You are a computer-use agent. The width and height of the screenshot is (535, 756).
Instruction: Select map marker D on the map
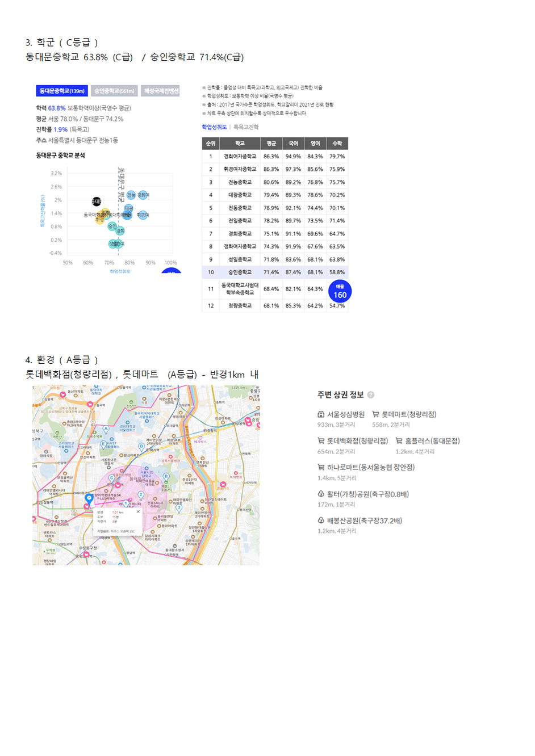tap(141, 447)
